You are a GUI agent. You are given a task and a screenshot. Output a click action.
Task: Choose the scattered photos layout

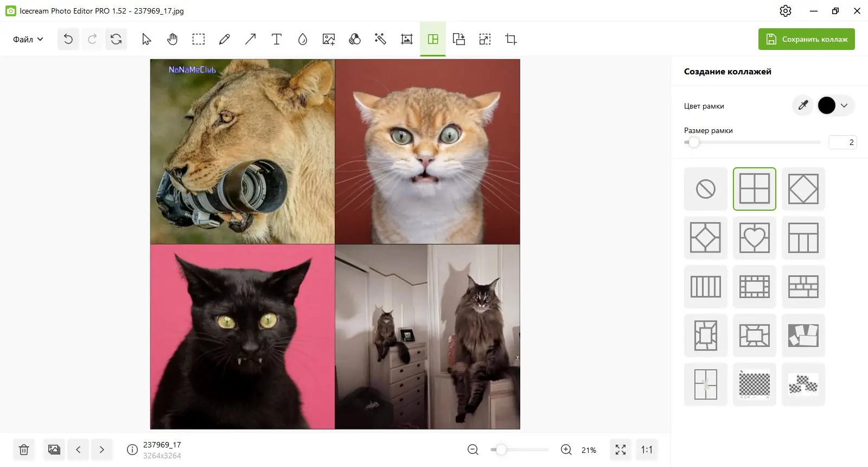(803, 336)
